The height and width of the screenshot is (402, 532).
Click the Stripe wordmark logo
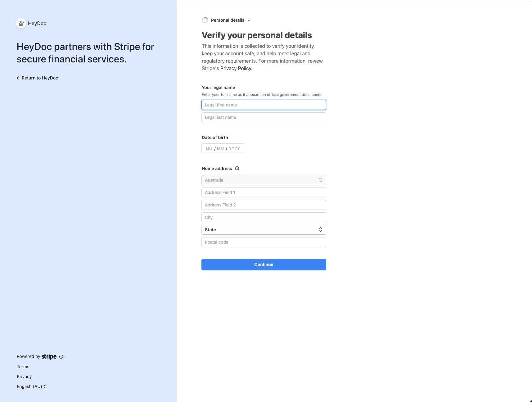click(x=49, y=356)
